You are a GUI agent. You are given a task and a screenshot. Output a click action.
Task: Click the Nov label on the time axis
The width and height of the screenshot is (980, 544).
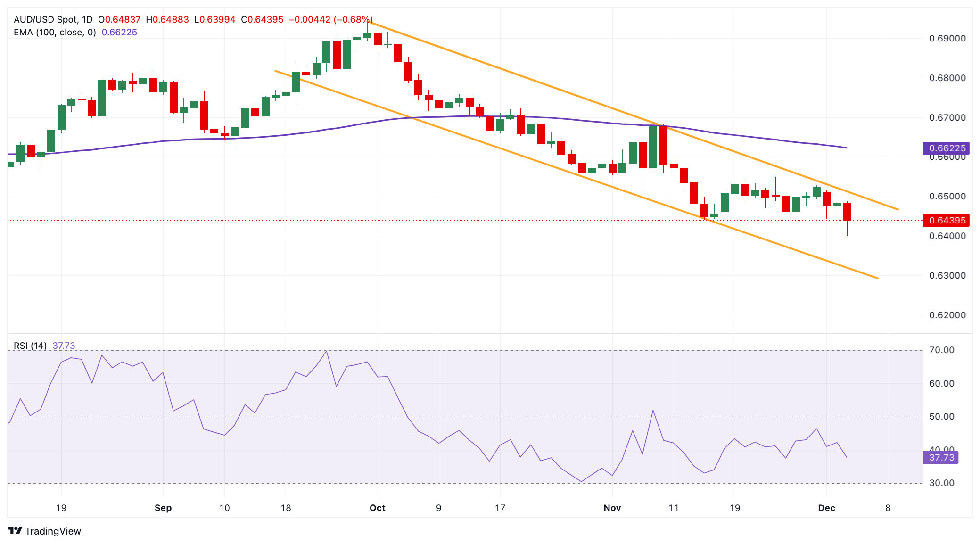click(612, 508)
